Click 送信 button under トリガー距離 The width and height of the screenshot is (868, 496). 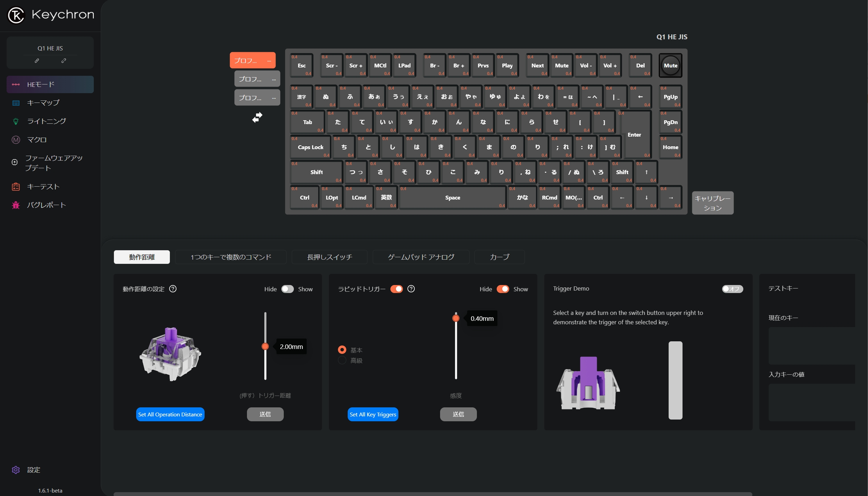tap(265, 414)
